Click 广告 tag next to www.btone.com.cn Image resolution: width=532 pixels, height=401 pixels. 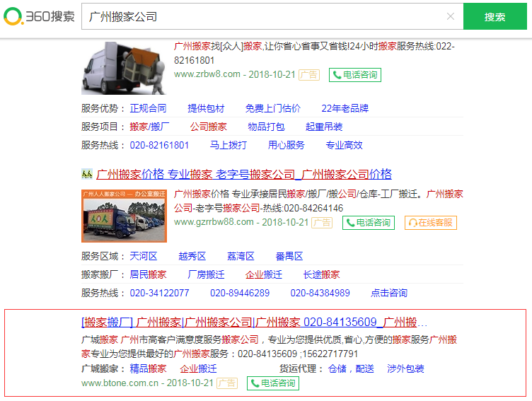[227, 383]
